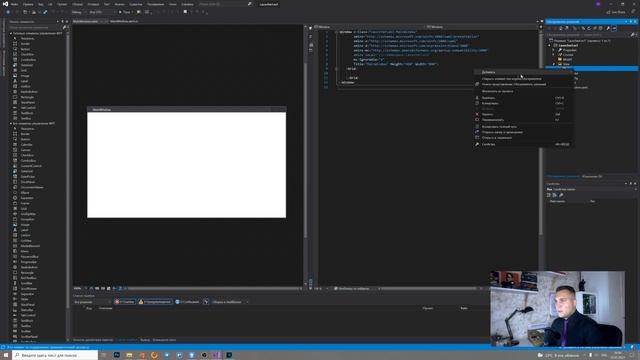Select DataGrid in Common WPF Controls group

[x=27, y=65]
